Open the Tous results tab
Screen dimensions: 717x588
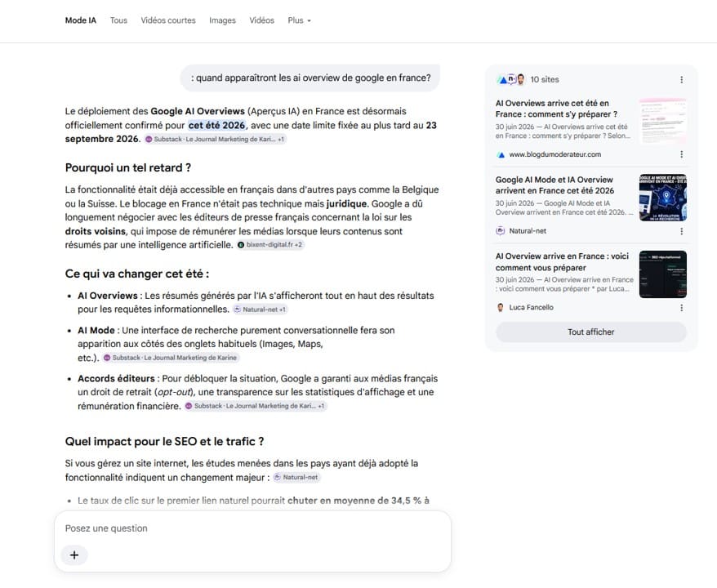pos(118,20)
